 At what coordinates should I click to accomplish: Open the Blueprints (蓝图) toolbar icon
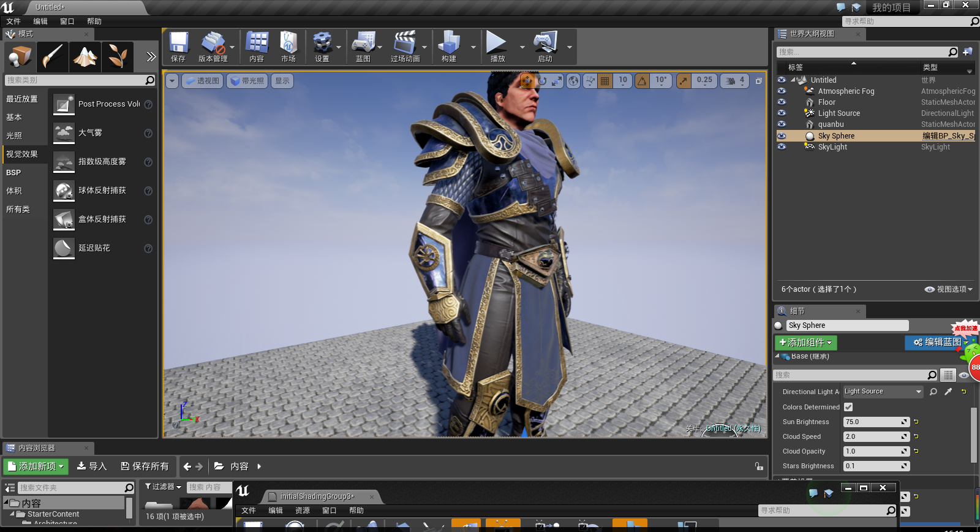[363, 47]
